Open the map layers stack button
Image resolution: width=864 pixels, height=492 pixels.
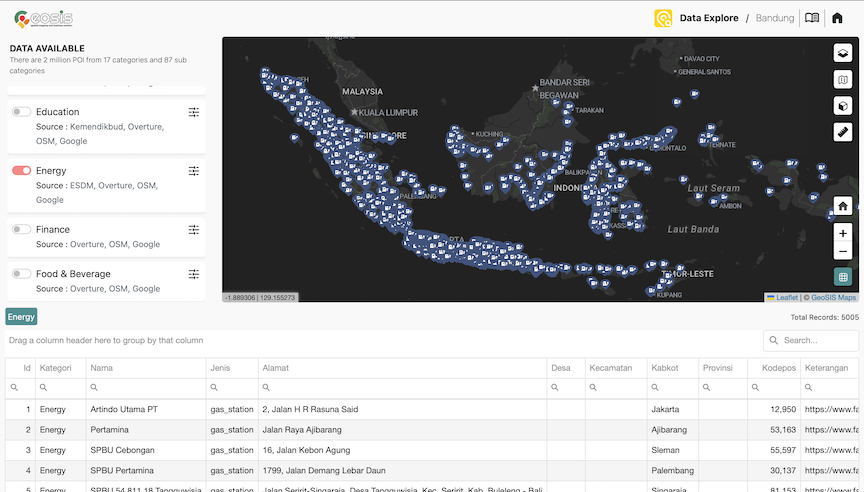[x=843, y=53]
